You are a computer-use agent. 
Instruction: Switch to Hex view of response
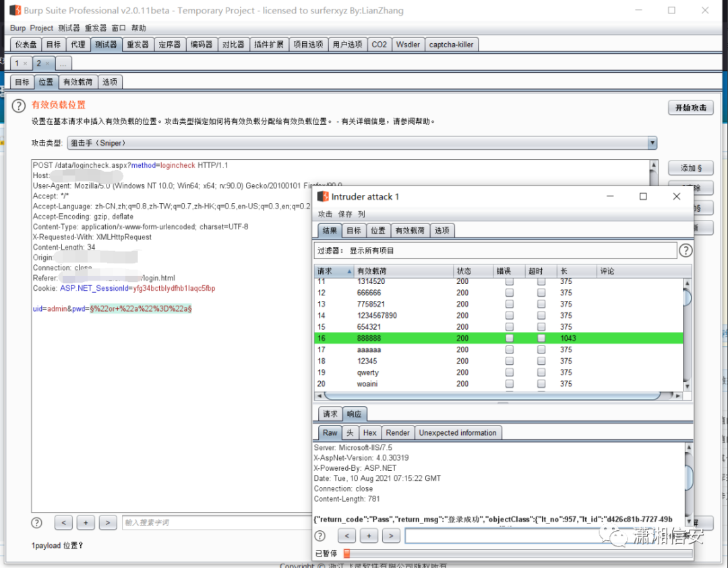tap(369, 432)
